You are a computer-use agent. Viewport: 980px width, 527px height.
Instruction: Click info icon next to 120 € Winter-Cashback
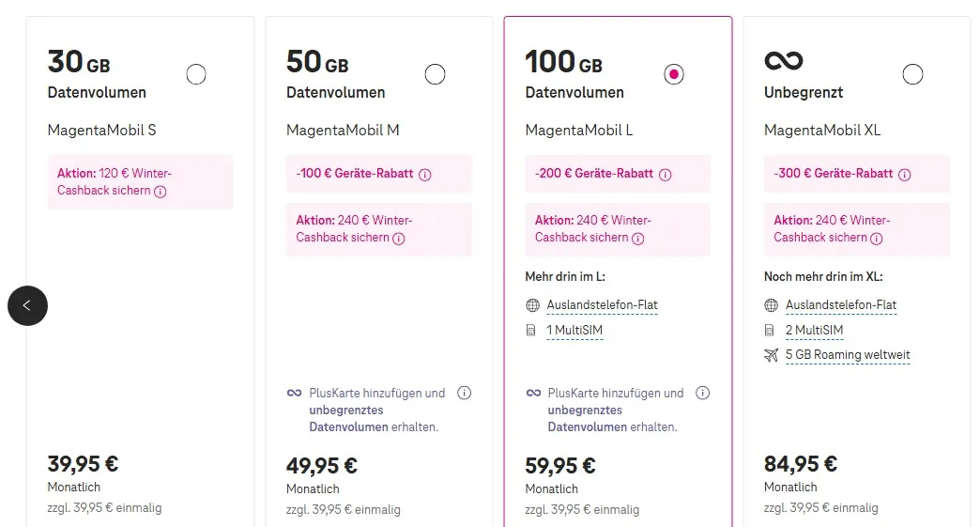(x=161, y=191)
